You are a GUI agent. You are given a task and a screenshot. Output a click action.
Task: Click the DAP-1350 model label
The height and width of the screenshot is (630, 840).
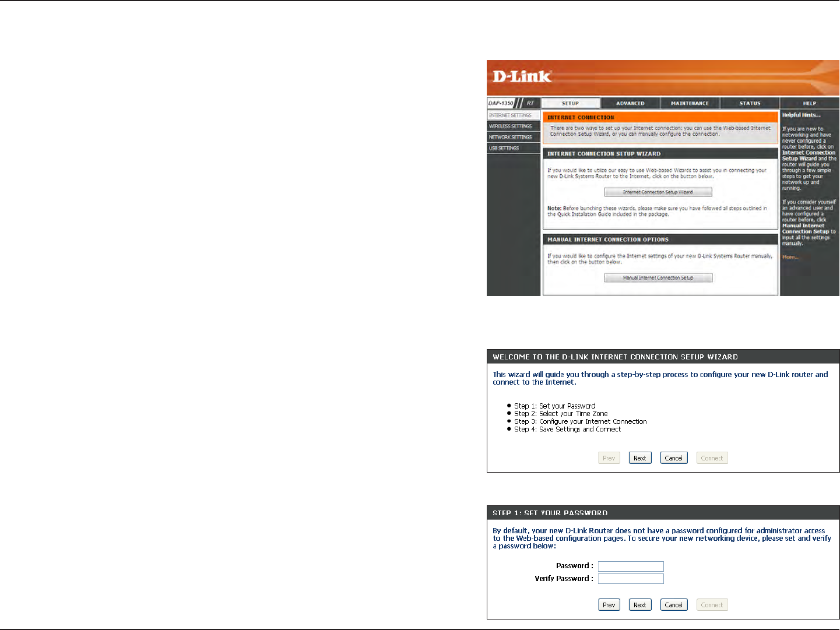(x=501, y=103)
